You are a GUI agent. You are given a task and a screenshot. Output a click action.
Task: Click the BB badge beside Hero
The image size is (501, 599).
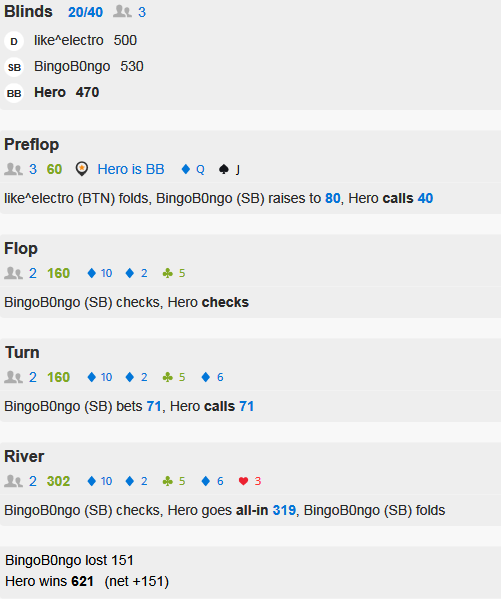coord(14,93)
